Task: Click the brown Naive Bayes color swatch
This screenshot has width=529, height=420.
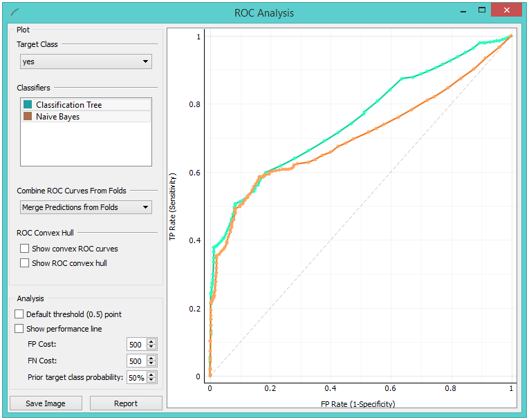Action: click(x=27, y=117)
